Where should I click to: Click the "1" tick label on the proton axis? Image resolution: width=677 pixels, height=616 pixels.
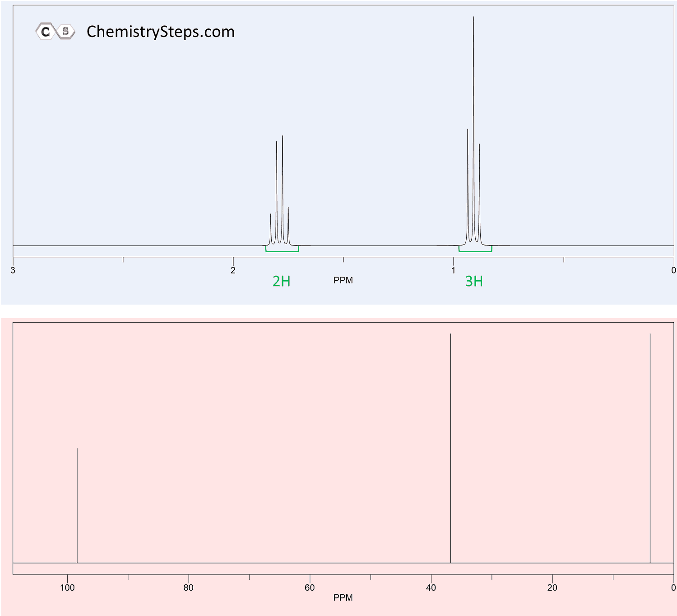pyautogui.click(x=453, y=270)
